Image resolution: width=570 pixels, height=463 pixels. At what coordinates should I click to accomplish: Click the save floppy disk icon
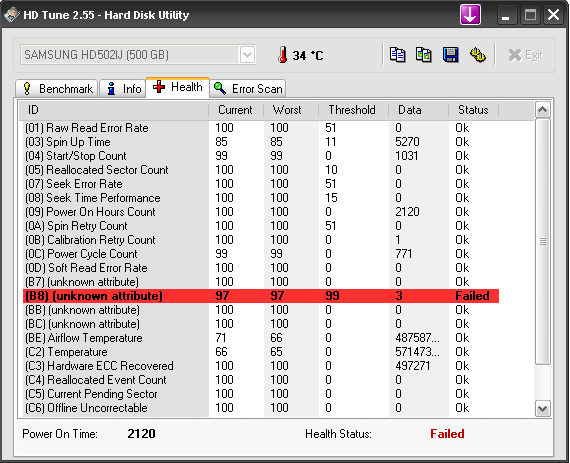tap(451, 55)
